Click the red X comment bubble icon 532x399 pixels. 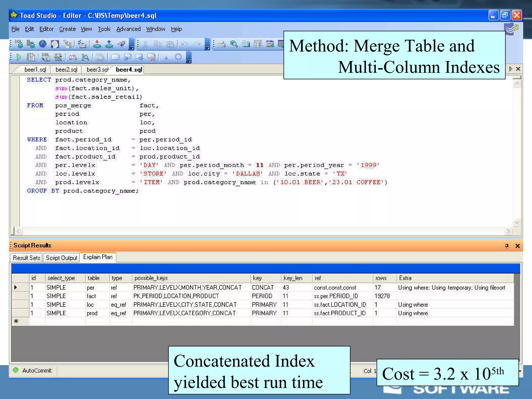(151, 57)
